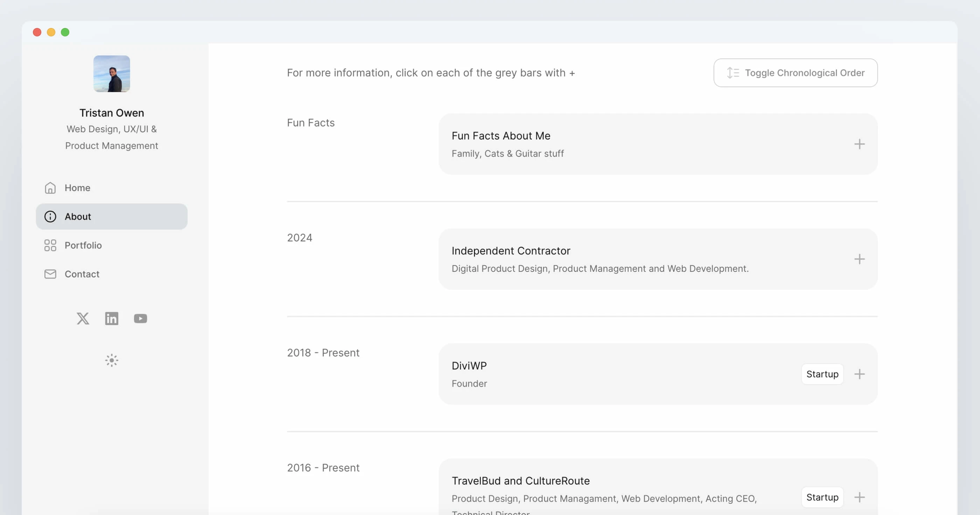Open the YouTube channel icon

point(140,318)
